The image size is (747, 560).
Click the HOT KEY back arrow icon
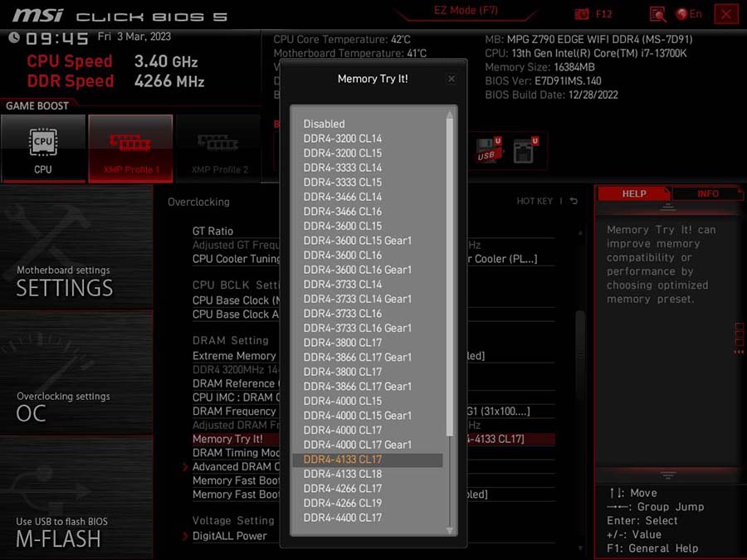(574, 201)
